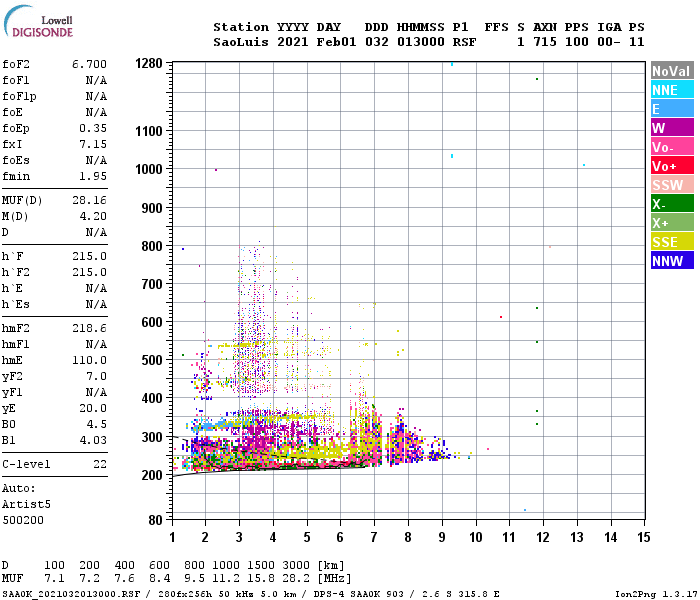The width and height of the screenshot is (700, 600).
Task: Click the Lowell Digisonde logo
Action: (x=38, y=21)
